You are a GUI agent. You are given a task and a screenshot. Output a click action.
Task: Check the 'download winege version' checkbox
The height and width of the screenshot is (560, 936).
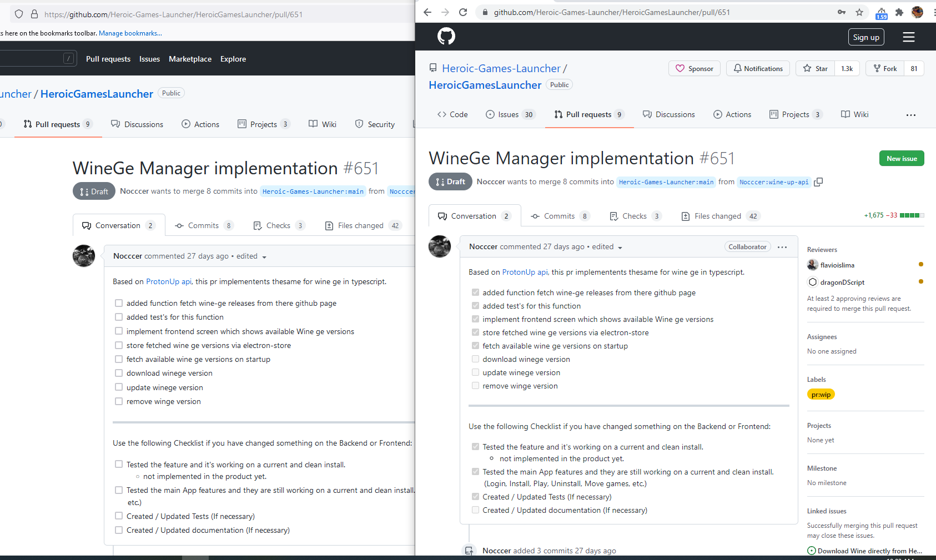[475, 359]
